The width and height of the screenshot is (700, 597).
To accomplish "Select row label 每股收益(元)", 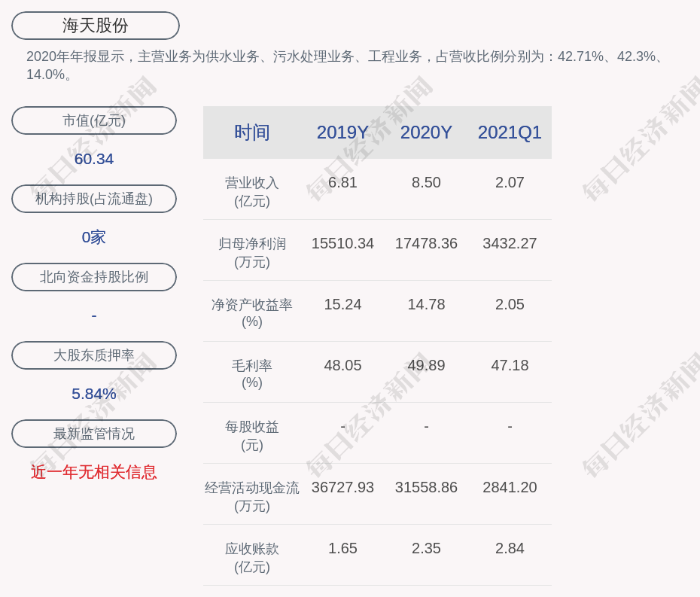I will [x=252, y=436].
